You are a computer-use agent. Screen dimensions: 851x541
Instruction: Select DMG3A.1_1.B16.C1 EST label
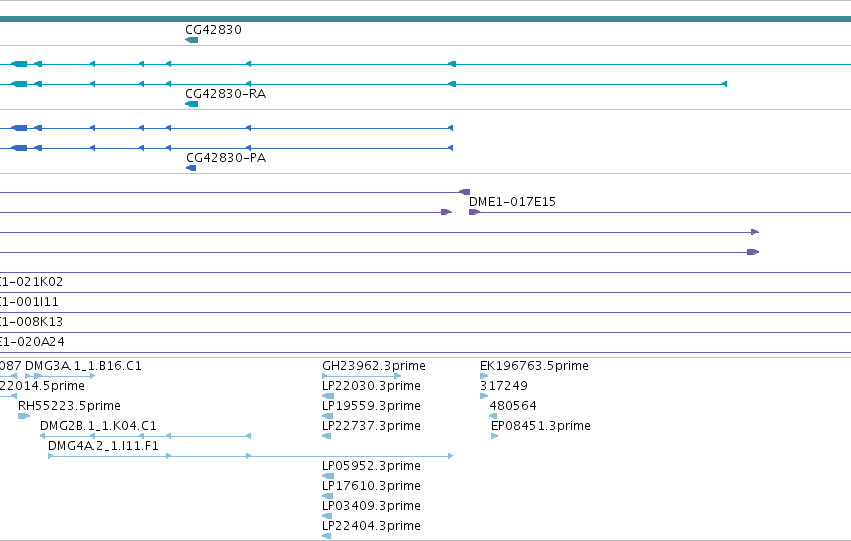[84, 366]
